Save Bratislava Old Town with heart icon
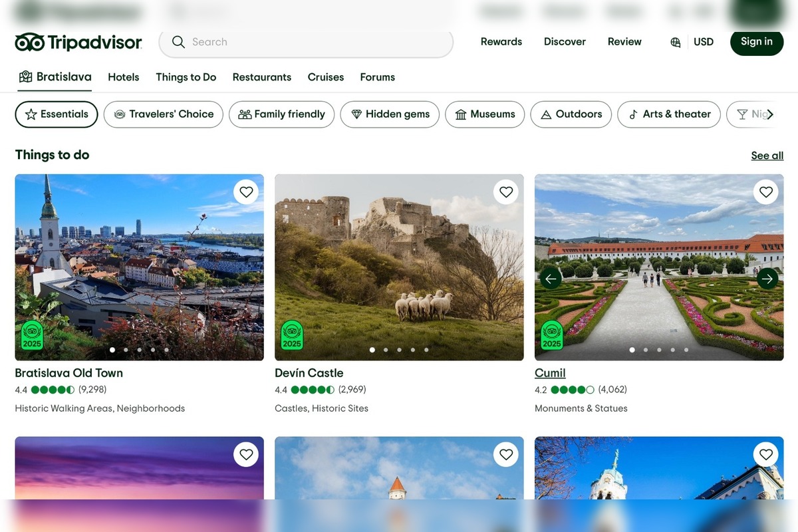The width and height of the screenshot is (798, 532). [x=246, y=192]
